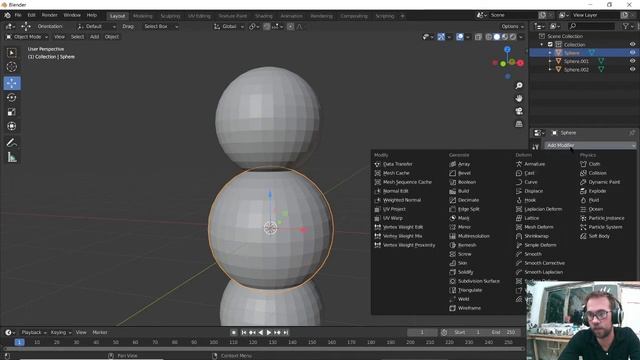Toggle proportional editing
The height and width of the screenshot is (360, 640).
(x=290, y=27)
